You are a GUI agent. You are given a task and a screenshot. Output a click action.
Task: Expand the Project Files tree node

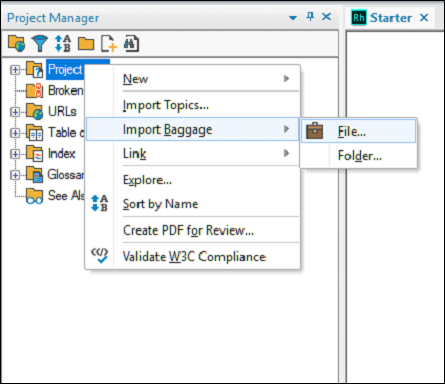tap(15, 70)
